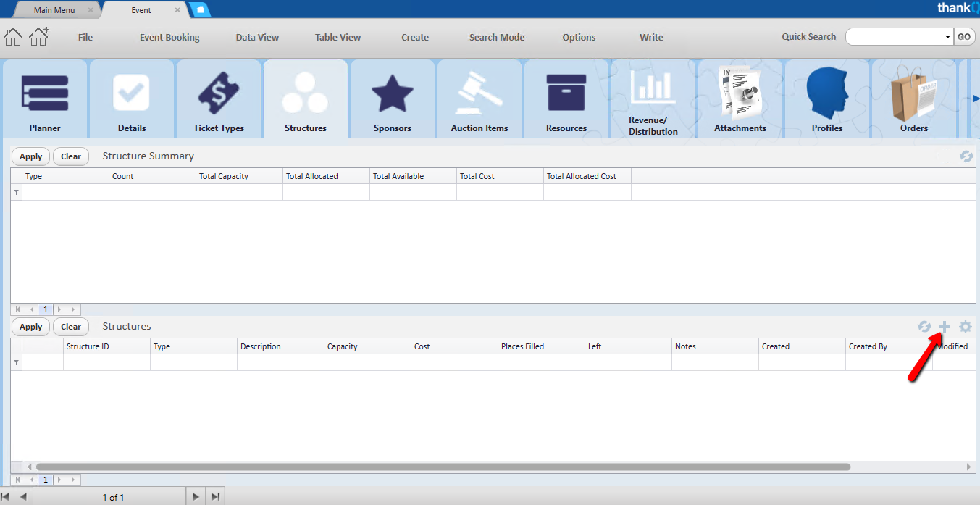This screenshot has width=980, height=505.
Task: Sort by Description column header
Action: tap(280, 346)
